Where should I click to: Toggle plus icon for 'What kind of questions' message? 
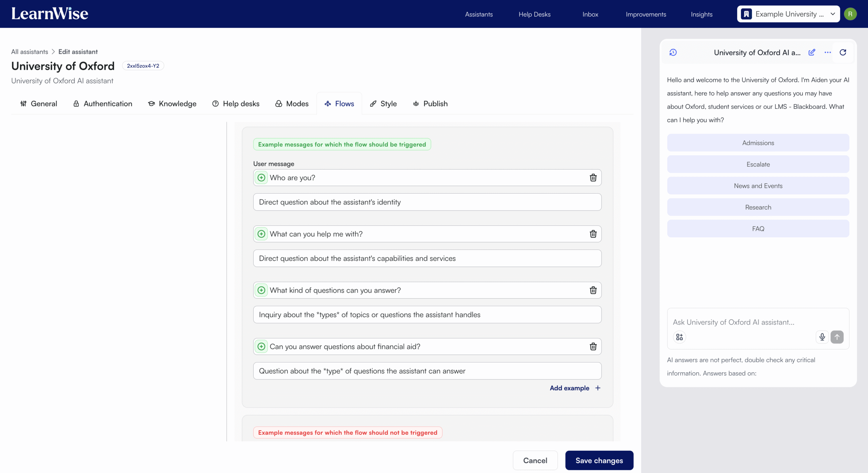coord(261,290)
